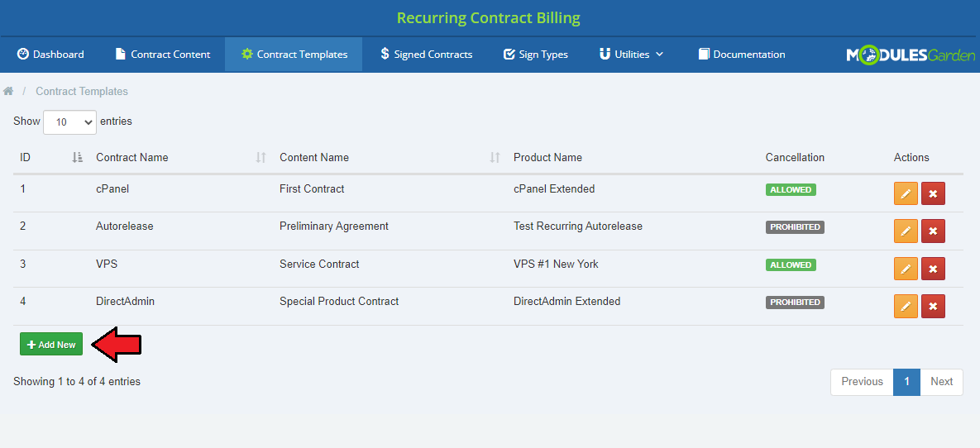Viewport: 980px width, 448px height.
Task: Click the ALLOWED badge for cPanel
Action: 791,189
